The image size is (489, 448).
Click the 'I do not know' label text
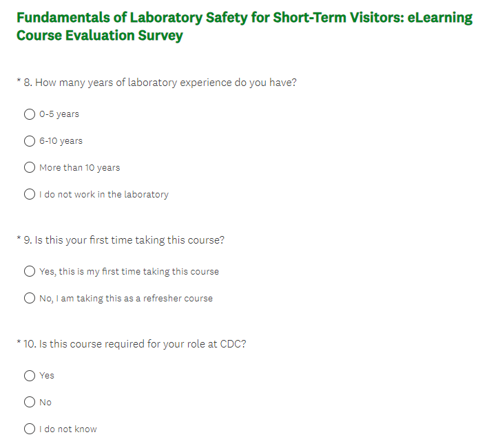[68, 429]
